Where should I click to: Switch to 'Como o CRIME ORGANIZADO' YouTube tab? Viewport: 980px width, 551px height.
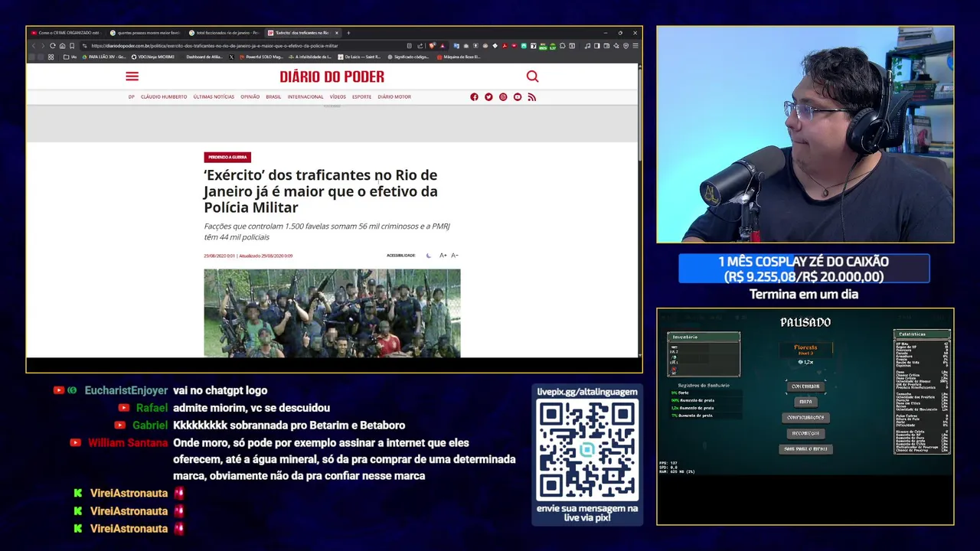point(67,33)
